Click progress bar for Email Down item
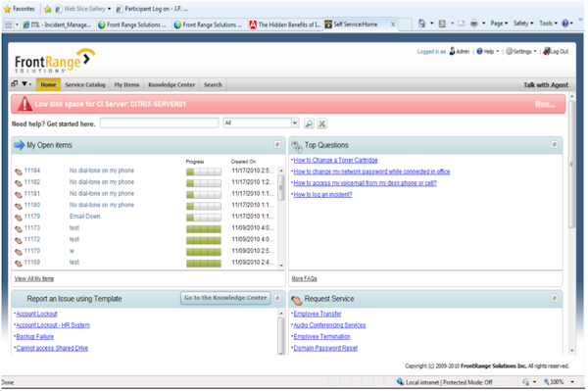Image resolution: width=588 pixels, height=391 pixels. tap(204, 218)
